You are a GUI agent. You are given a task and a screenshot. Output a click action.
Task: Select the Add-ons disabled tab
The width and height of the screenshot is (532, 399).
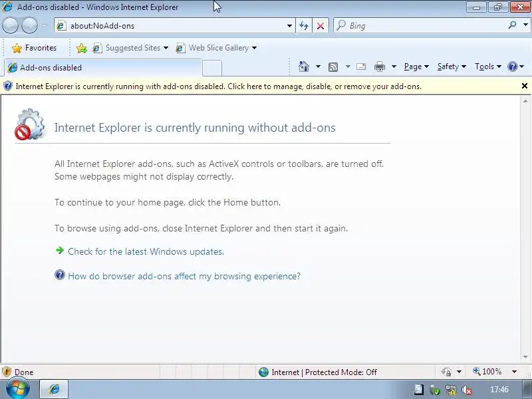click(x=102, y=68)
